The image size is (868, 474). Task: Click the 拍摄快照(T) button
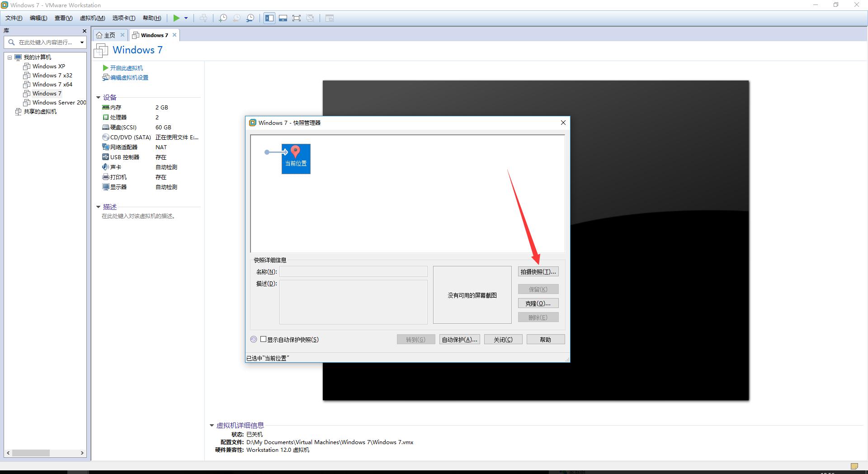pyautogui.click(x=538, y=271)
